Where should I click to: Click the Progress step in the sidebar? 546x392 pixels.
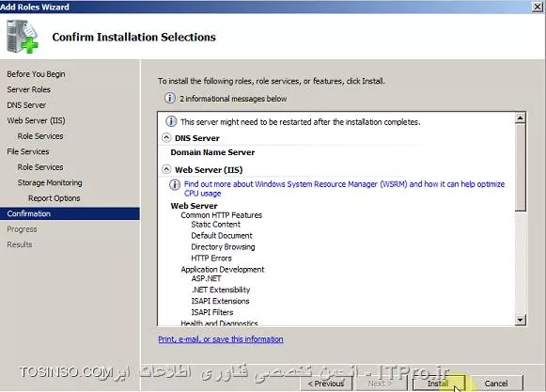pos(22,229)
